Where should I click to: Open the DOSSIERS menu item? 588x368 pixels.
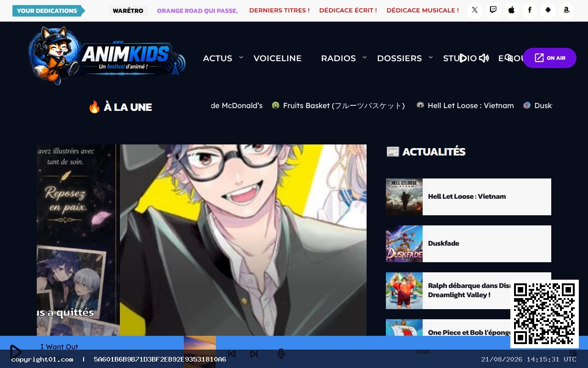(x=399, y=58)
